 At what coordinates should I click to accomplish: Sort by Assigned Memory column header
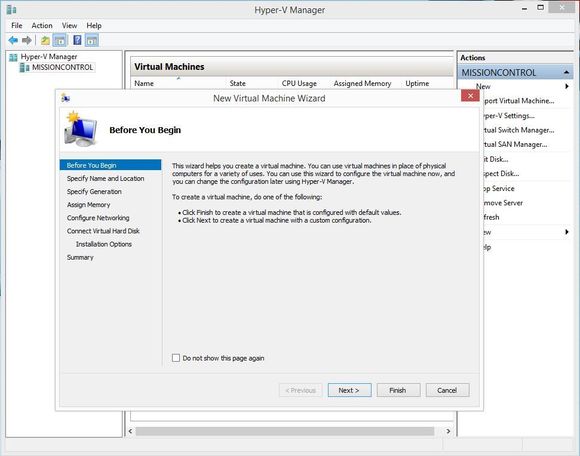click(362, 84)
